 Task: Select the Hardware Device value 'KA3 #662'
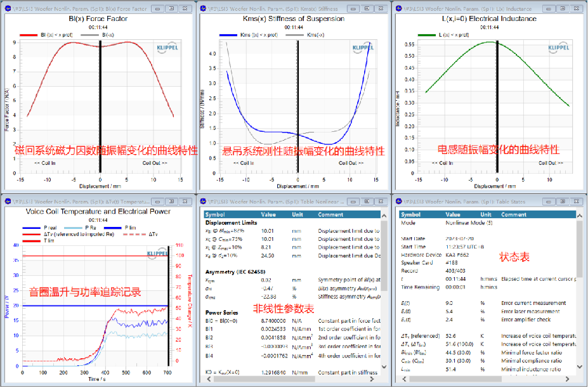[x=457, y=255]
